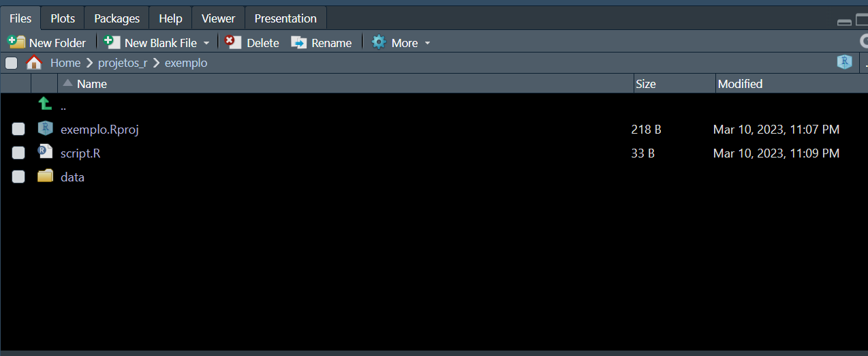Click the red Delete icon
868x356 pixels.
click(x=233, y=42)
